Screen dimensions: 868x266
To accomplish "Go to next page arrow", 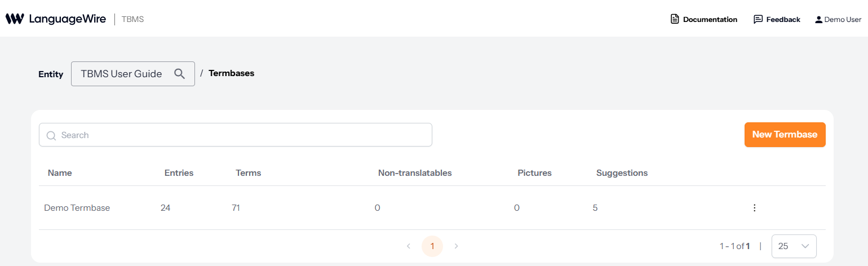I will (x=456, y=246).
